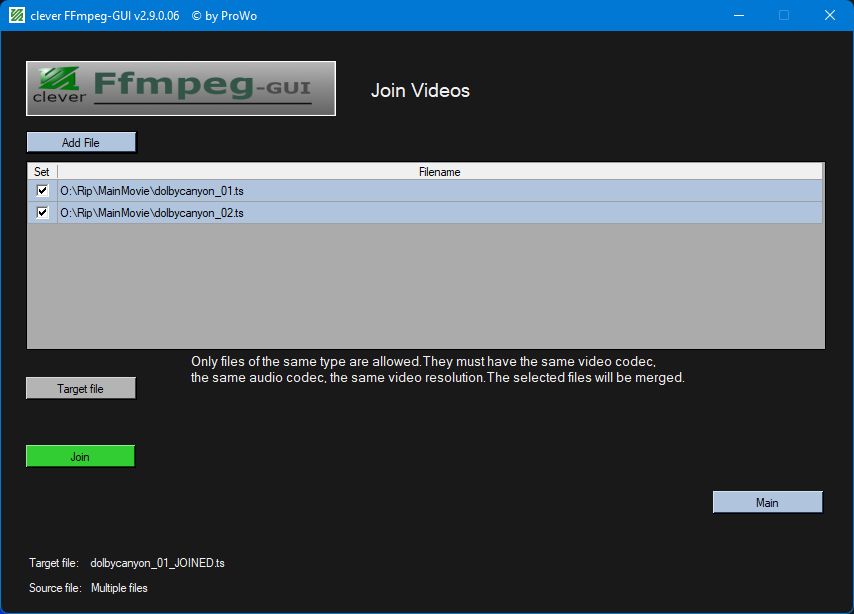
Task: Start merging with the green Join button
Action: [x=80, y=457]
